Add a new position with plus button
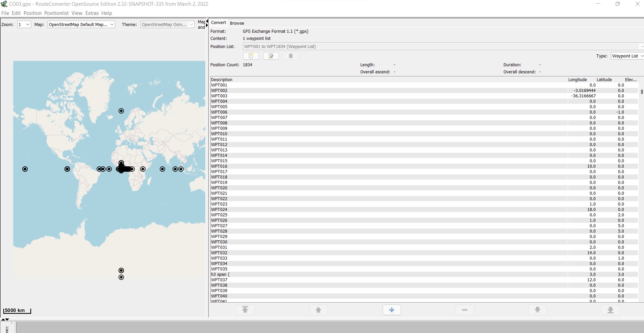Screen dimensions: 644x333 (392, 310)
